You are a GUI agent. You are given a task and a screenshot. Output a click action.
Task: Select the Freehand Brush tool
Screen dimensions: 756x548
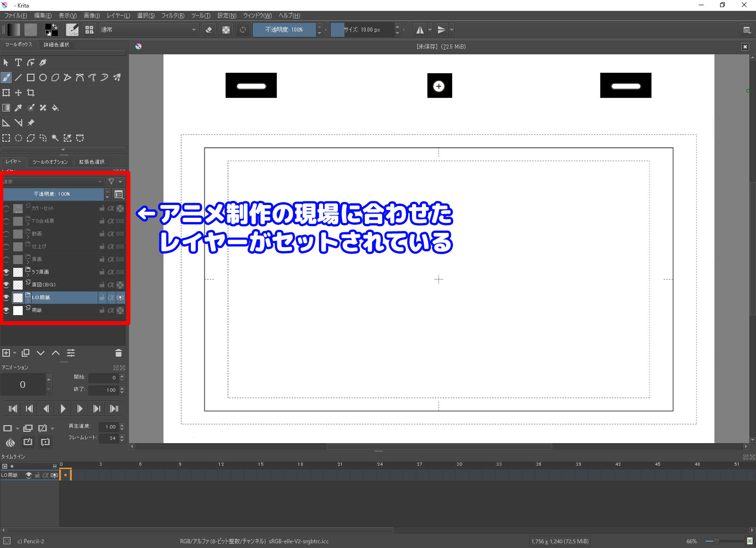6,77
